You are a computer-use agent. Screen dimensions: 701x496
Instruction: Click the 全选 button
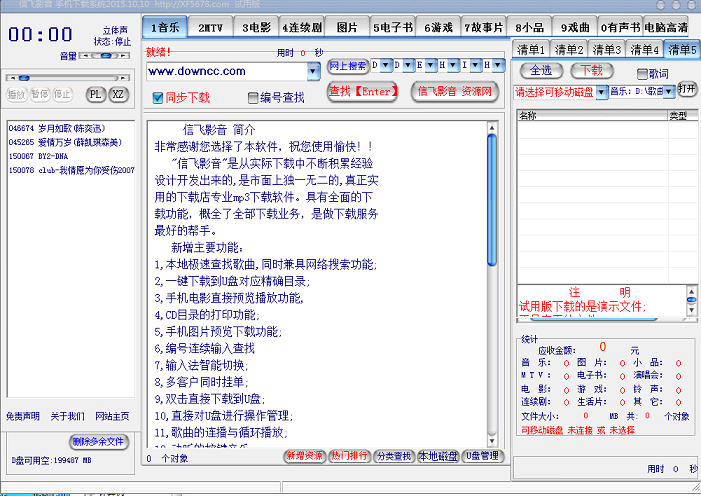(541, 71)
